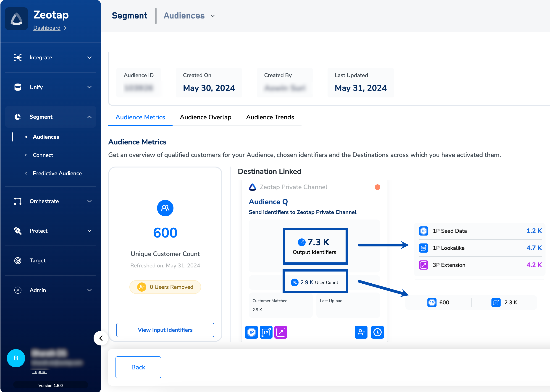Click the Zeotap logo icon in sidebar
Screen dimensions: 551x392
16,19
